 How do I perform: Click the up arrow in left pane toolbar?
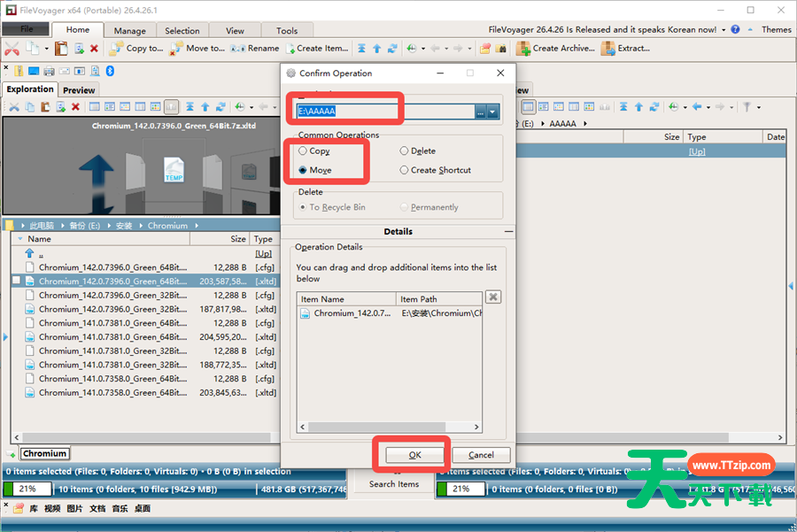(x=205, y=107)
